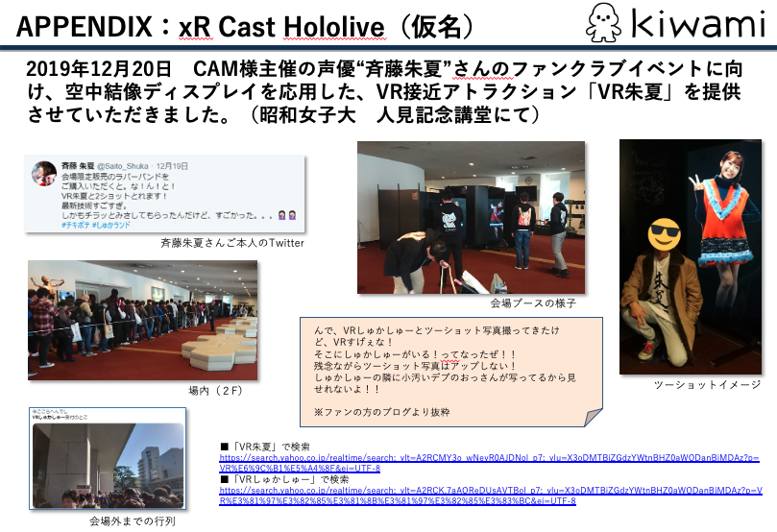Select the two-shot image with VR character
This screenshot has width=777, height=532.
coord(690,256)
